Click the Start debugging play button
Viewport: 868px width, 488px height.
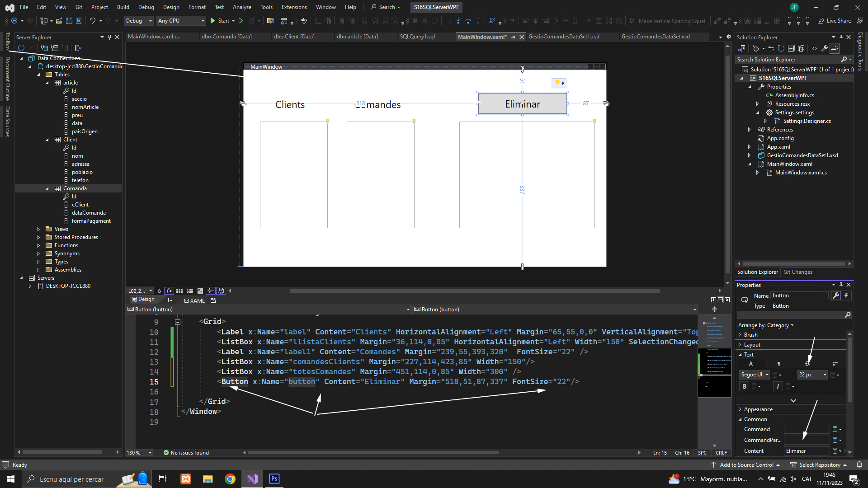[213, 21]
